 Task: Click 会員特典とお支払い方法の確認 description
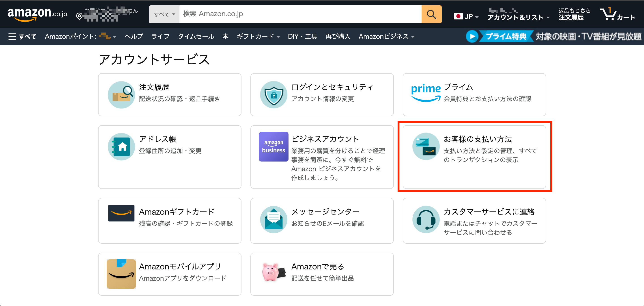pyautogui.click(x=487, y=99)
